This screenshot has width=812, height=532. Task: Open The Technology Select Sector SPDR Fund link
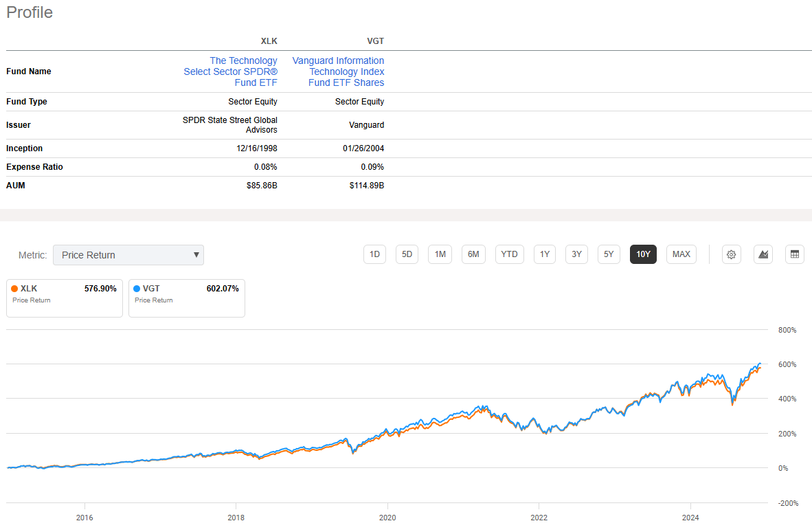click(x=230, y=71)
